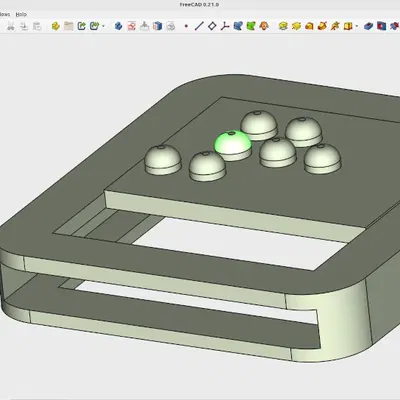Click the Map sketch to face icon

[x=144, y=26]
